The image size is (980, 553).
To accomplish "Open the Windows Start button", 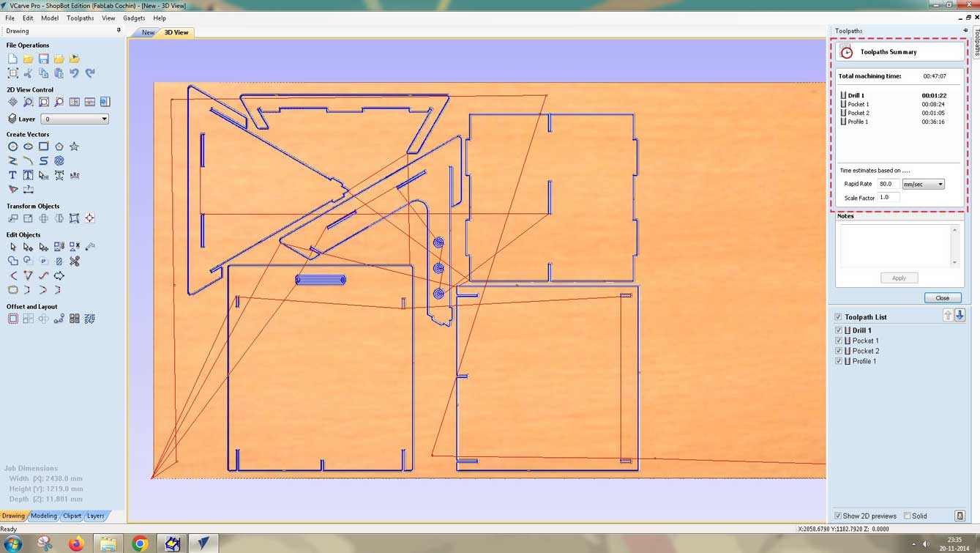I will [x=13, y=543].
